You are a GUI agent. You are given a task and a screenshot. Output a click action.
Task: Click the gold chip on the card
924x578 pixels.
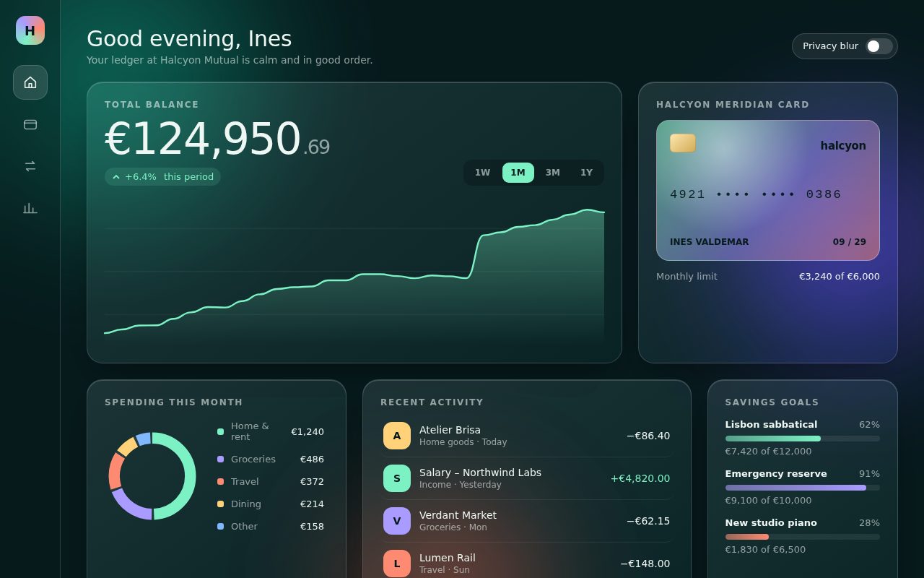683,143
